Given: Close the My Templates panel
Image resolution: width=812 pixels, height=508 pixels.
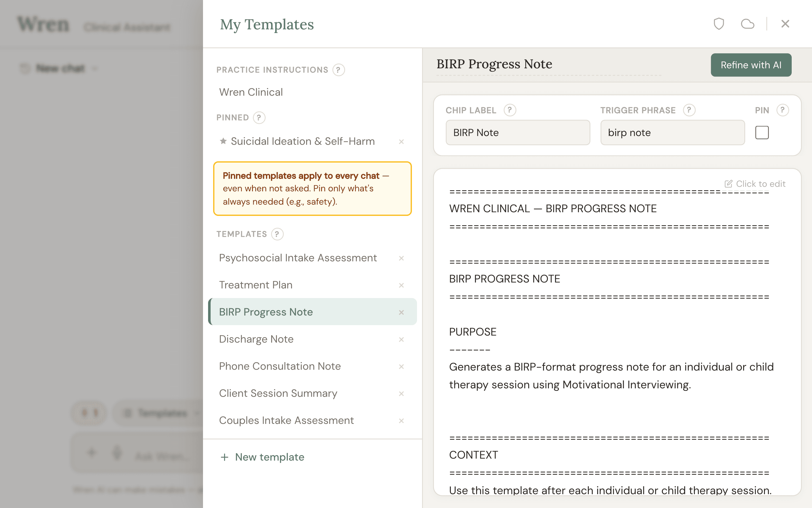Looking at the screenshot, I should tap(785, 24).
